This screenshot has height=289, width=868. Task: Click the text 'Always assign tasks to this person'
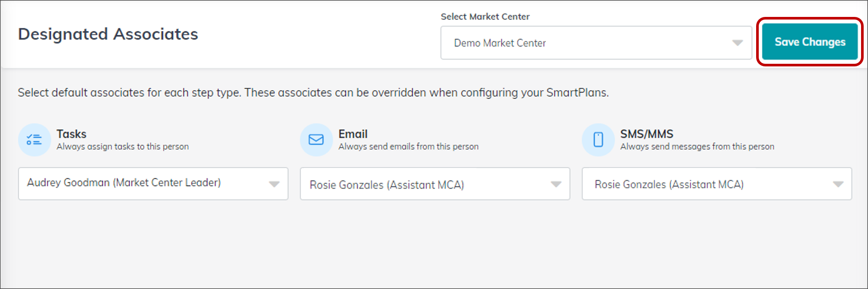pos(123,147)
